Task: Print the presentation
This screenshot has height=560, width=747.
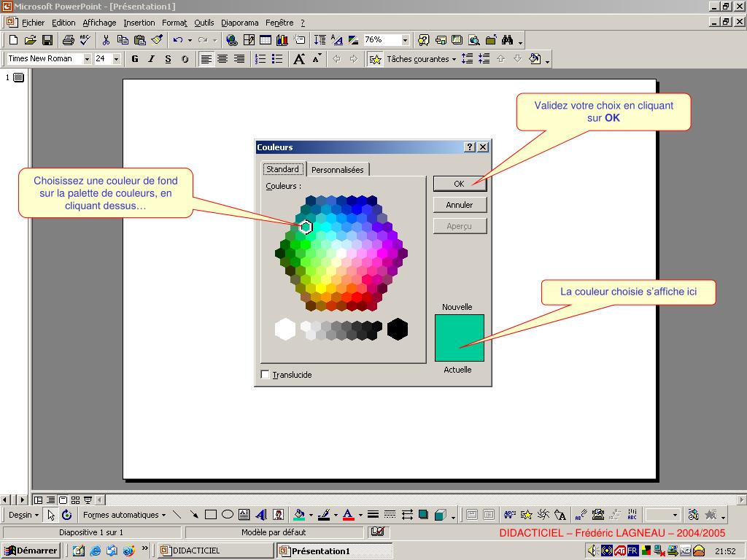Action: pos(68,40)
